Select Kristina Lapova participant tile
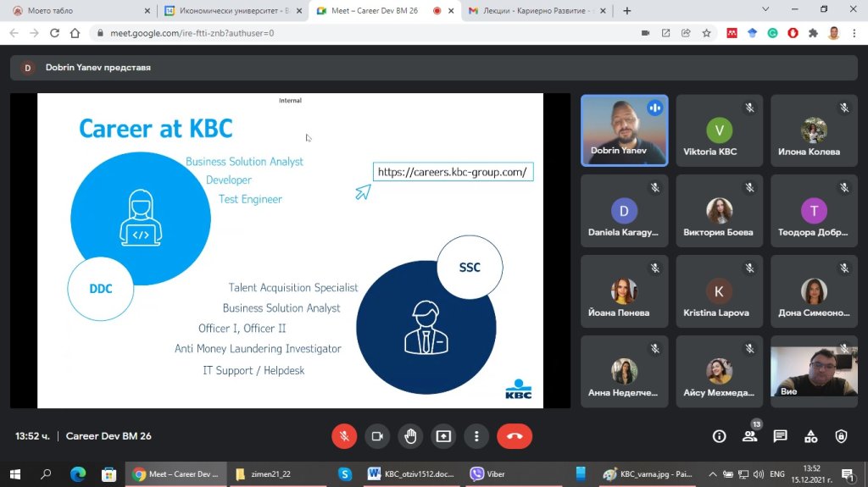This screenshot has height=487, width=868. click(x=719, y=291)
